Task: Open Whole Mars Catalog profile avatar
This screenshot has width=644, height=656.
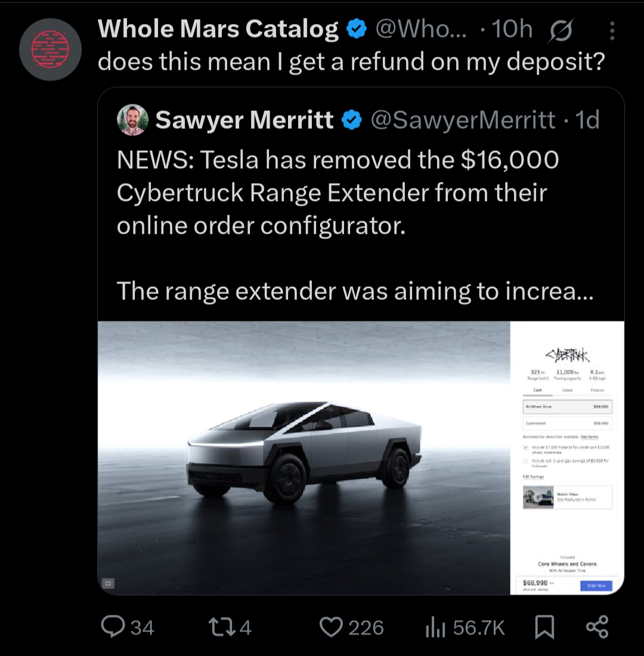Action: (x=50, y=49)
